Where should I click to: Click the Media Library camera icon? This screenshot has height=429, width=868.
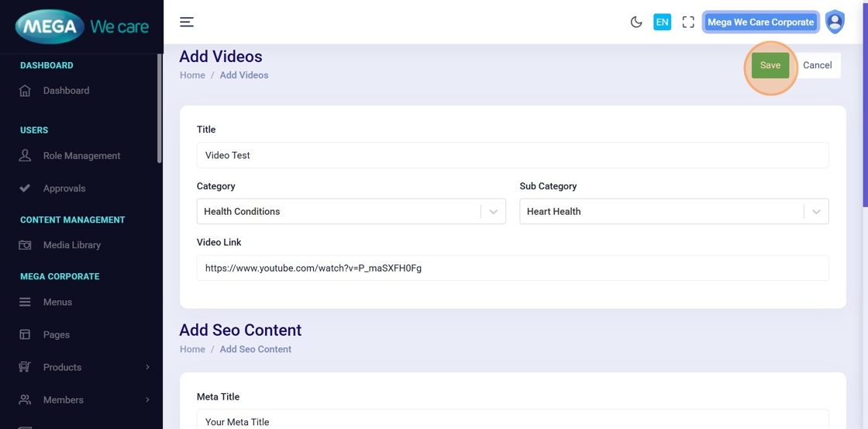[x=25, y=245]
